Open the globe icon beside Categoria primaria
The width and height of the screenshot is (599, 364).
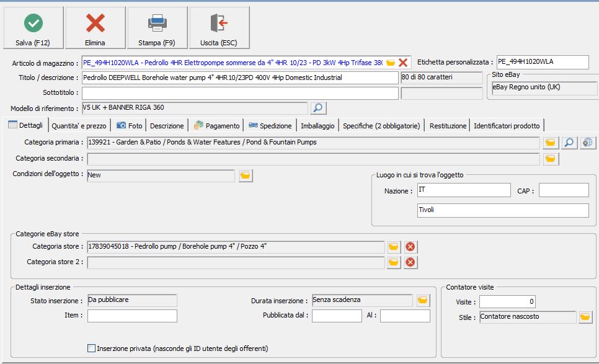tap(588, 143)
